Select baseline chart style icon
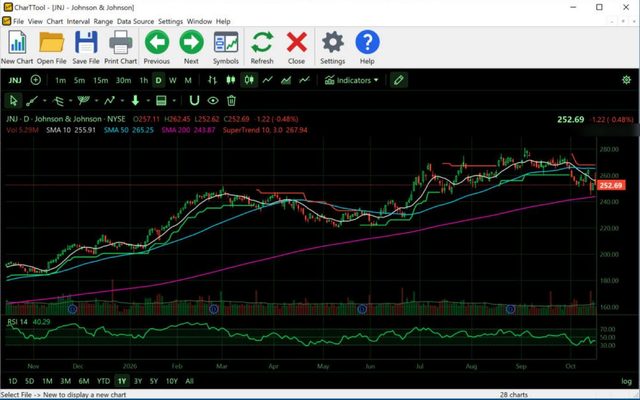 point(304,80)
